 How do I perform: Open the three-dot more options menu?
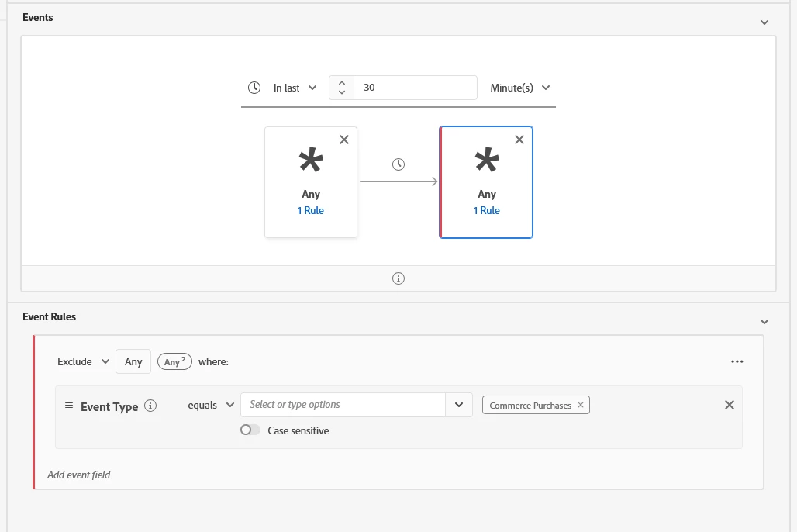(737, 361)
